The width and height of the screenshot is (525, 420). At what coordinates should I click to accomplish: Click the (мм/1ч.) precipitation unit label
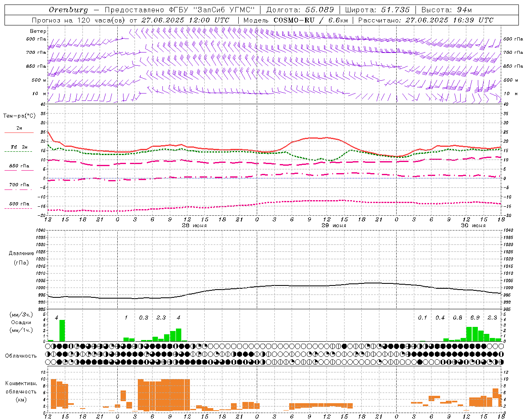tap(21, 330)
